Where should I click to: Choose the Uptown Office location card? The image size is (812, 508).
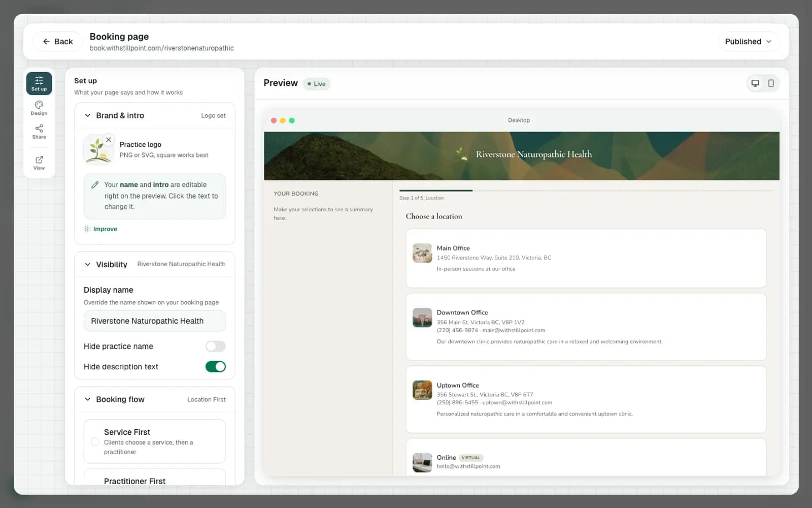coord(586,399)
